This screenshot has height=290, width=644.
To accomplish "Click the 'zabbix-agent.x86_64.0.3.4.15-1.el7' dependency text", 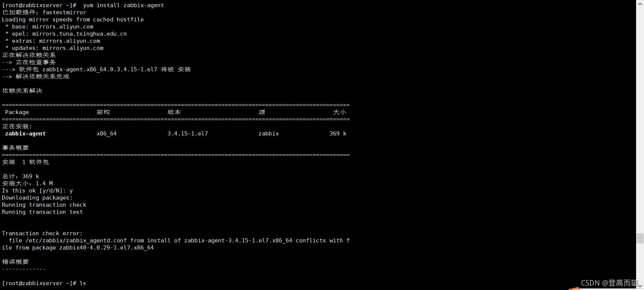I will point(100,69).
